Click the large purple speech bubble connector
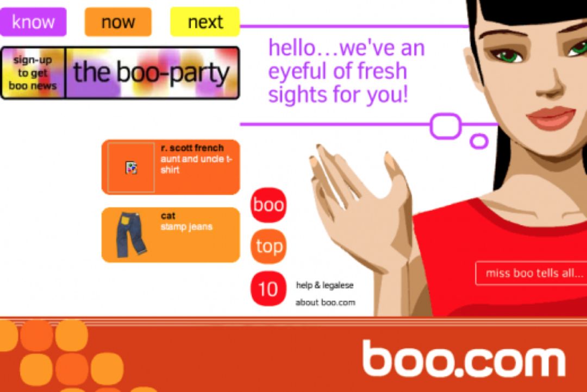 (x=446, y=126)
